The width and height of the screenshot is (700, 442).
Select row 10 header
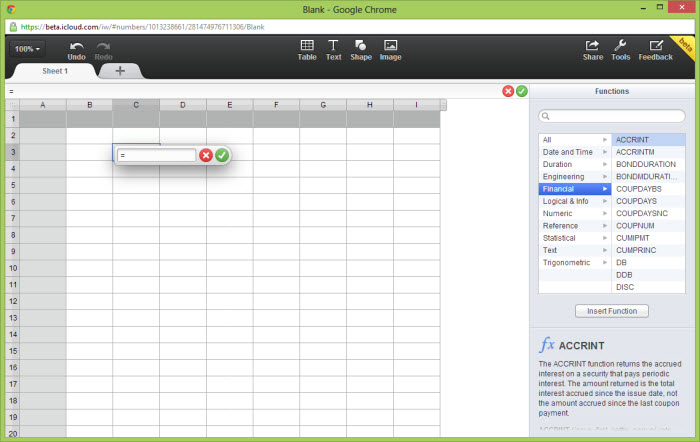[12, 268]
